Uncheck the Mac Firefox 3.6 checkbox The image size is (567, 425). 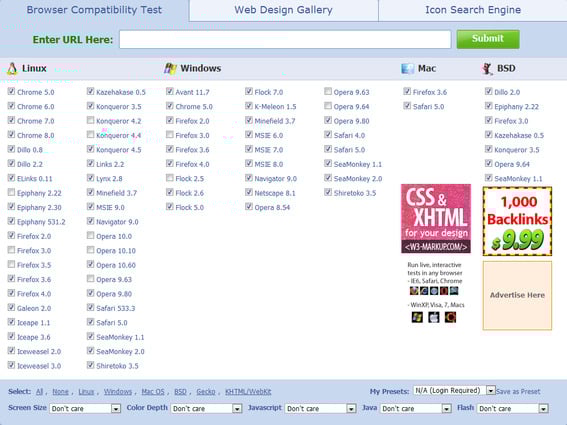point(407,92)
